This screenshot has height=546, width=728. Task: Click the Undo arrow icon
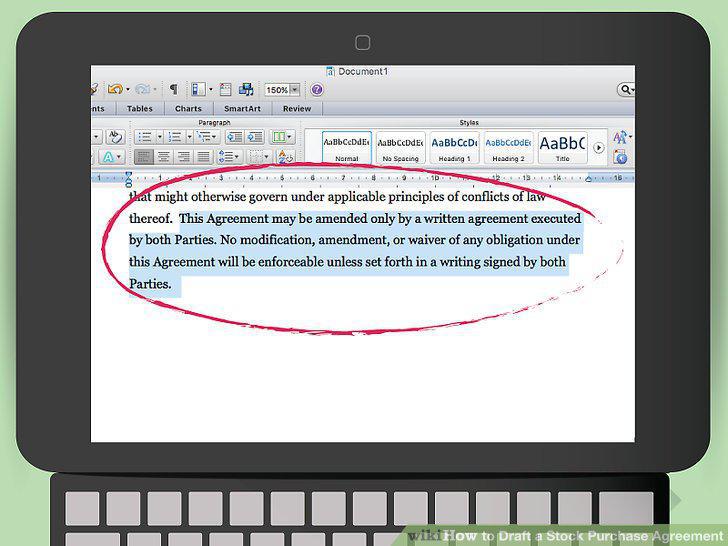(x=115, y=89)
